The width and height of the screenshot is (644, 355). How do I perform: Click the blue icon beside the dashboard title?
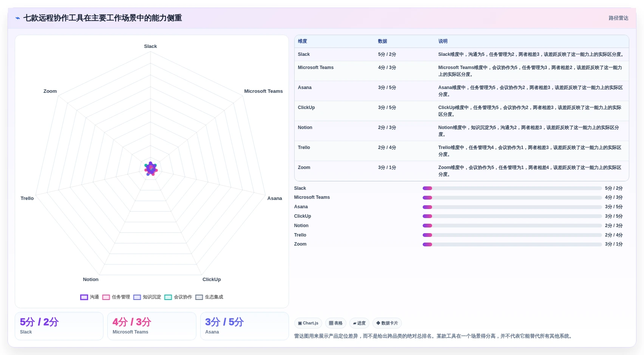[x=18, y=18]
